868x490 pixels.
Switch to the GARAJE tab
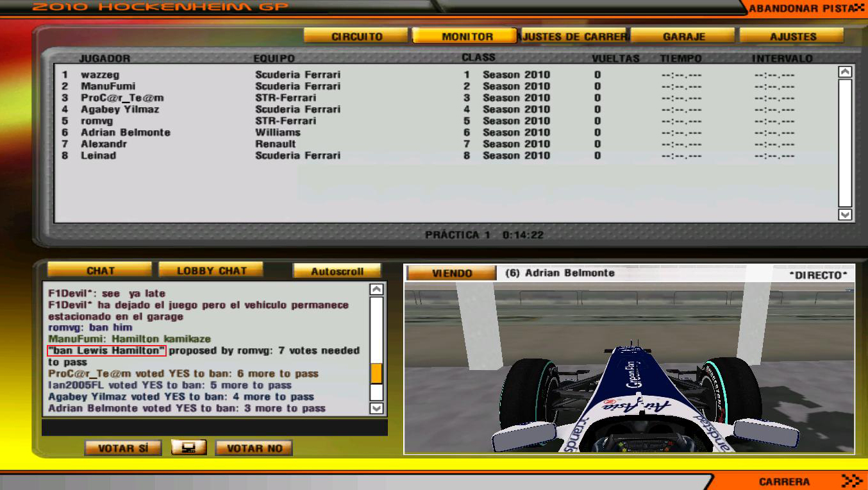(683, 37)
